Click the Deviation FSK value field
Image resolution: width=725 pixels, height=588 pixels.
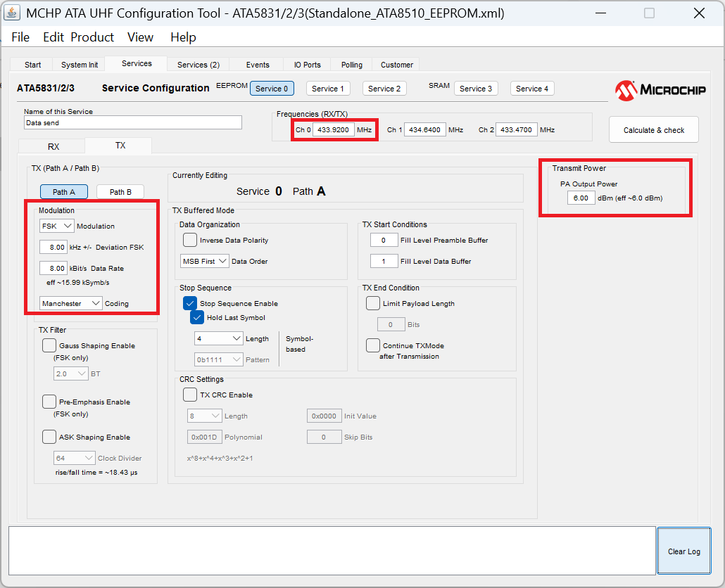click(x=53, y=247)
